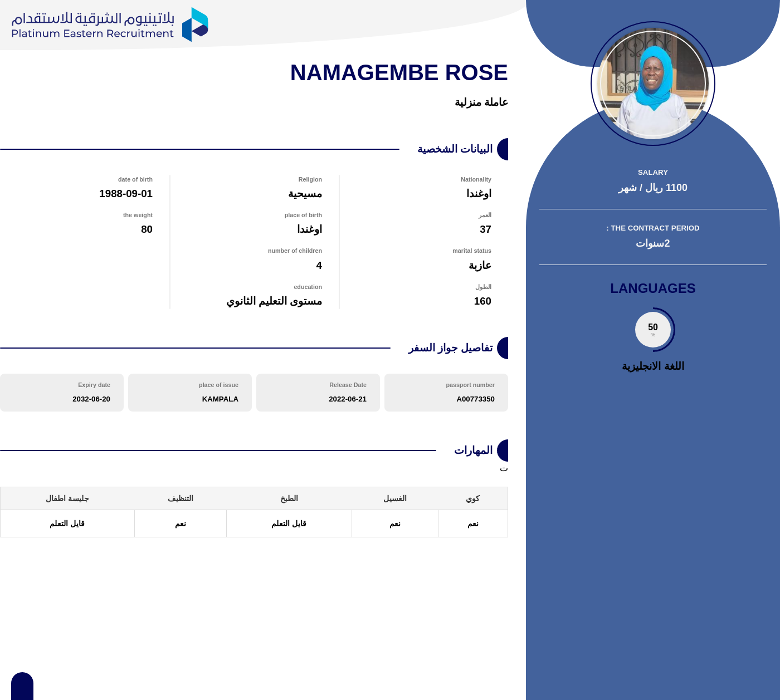This screenshot has width=780, height=700.
Task: Click the Platinum Eastern Recruitment logo icon
Action: point(195,25)
